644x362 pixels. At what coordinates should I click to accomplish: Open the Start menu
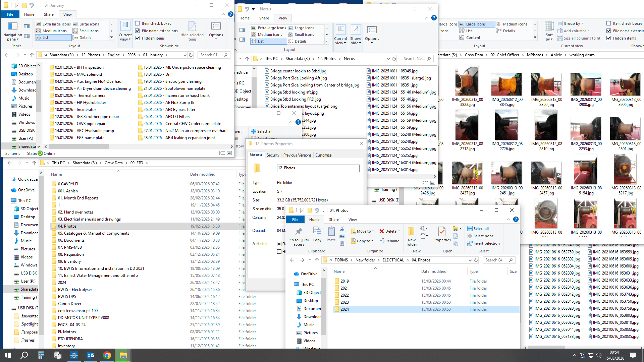[8, 355]
